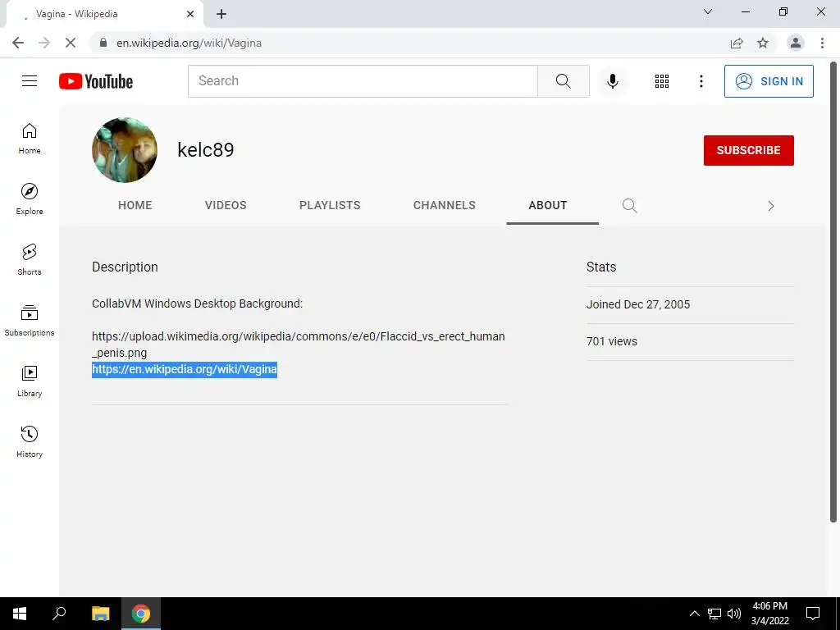Open Shorts in sidebar
This screenshot has width=840, height=630.
click(30, 259)
